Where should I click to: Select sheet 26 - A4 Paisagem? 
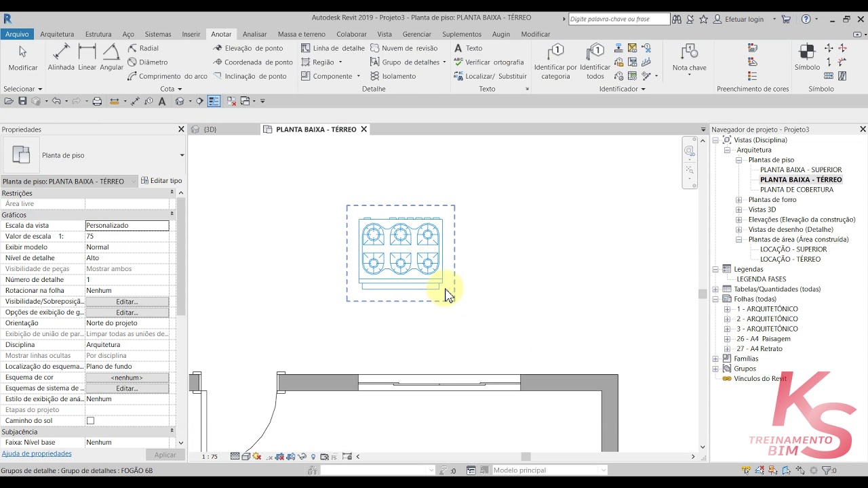[764, 339]
